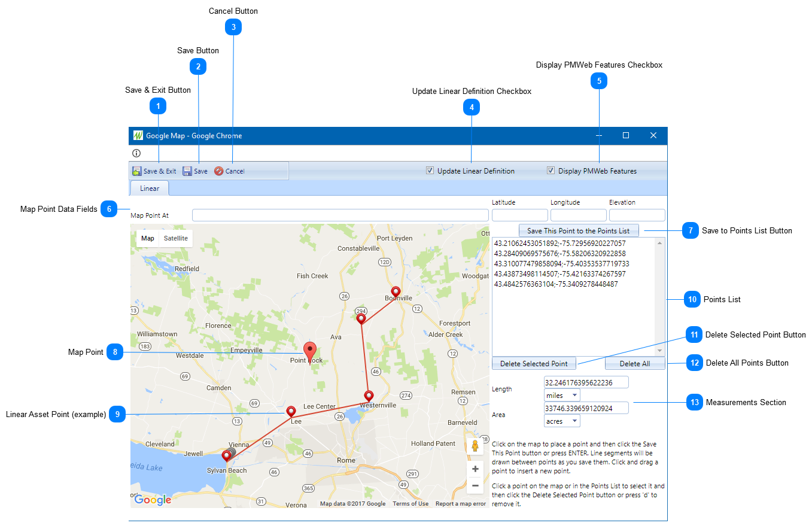
Task: Select point 43.4842576363104 in Points List
Action: click(x=556, y=284)
